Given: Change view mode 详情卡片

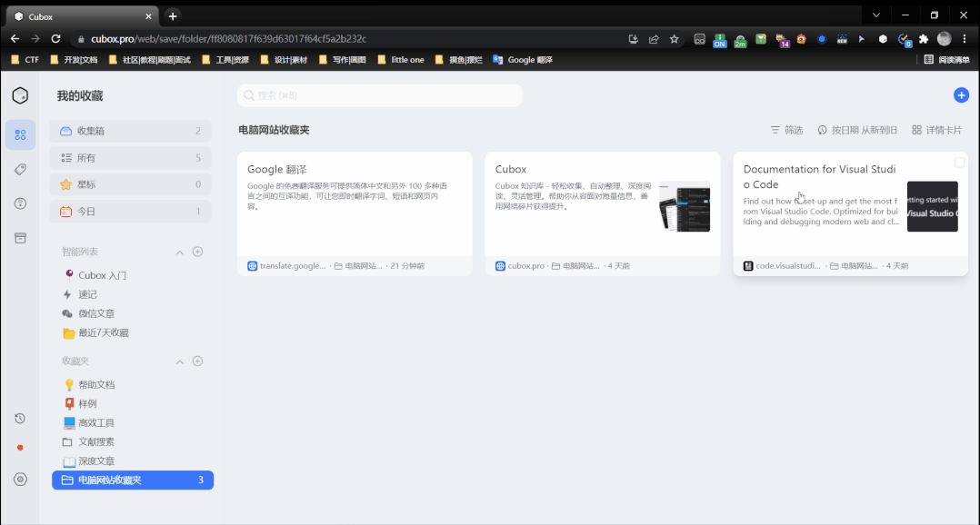Looking at the screenshot, I should [937, 130].
